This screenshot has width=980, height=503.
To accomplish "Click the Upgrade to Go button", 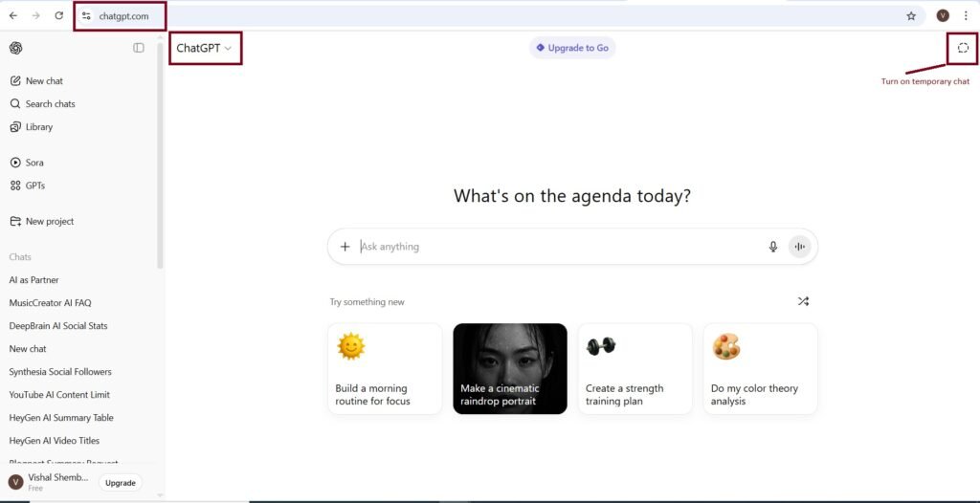I will [x=572, y=48].
